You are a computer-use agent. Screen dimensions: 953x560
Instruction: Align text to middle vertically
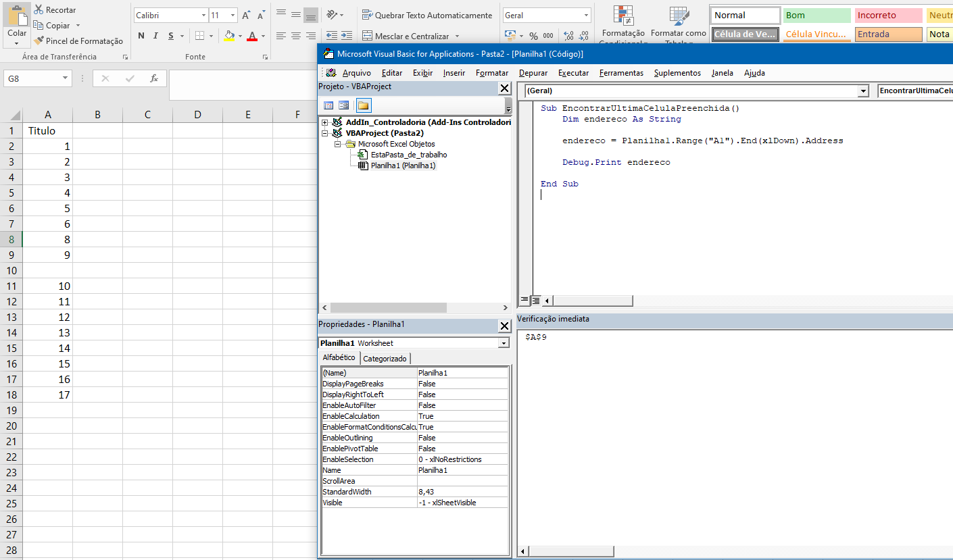click(x=296, y=15)
